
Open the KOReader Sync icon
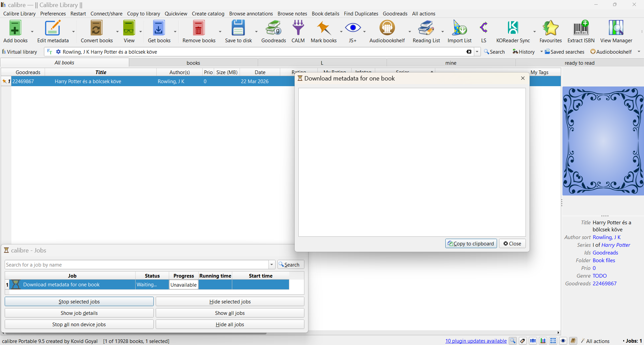513,28
